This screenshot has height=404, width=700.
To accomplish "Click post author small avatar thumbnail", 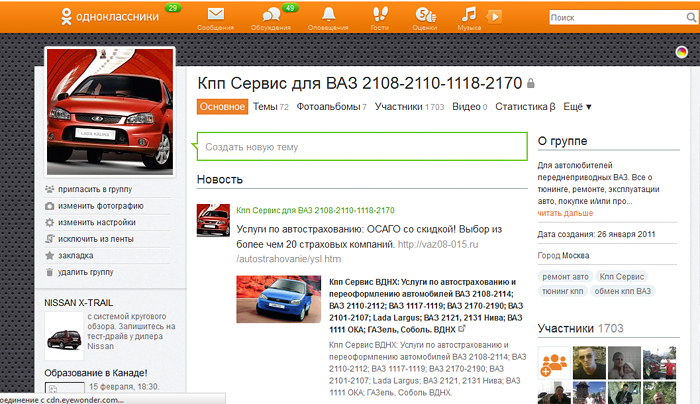I will [x=213, y=220].
